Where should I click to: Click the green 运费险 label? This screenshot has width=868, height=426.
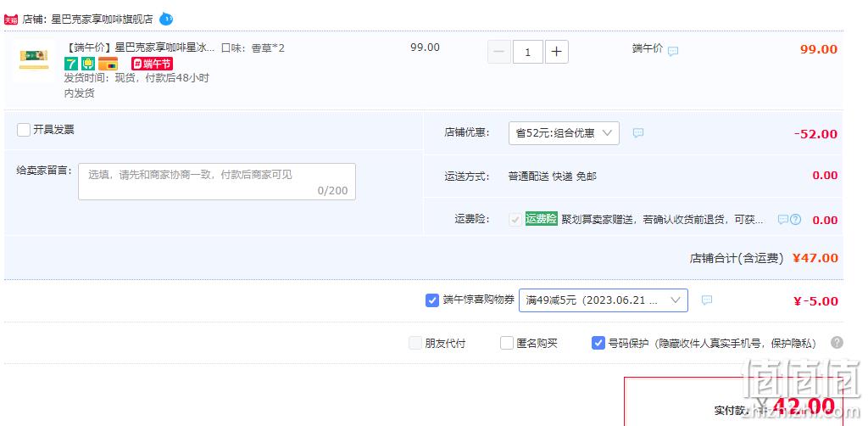[541, 218]
